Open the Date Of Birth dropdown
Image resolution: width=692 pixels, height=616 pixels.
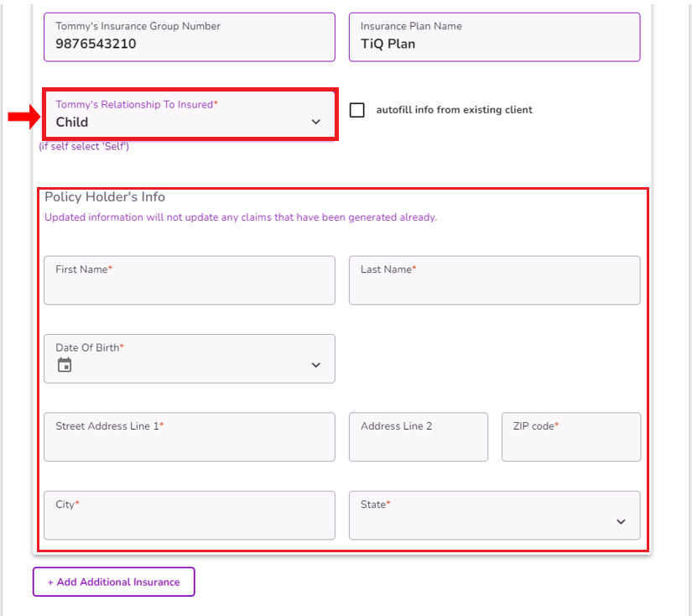pyautogui.click(x=189, y=359)
